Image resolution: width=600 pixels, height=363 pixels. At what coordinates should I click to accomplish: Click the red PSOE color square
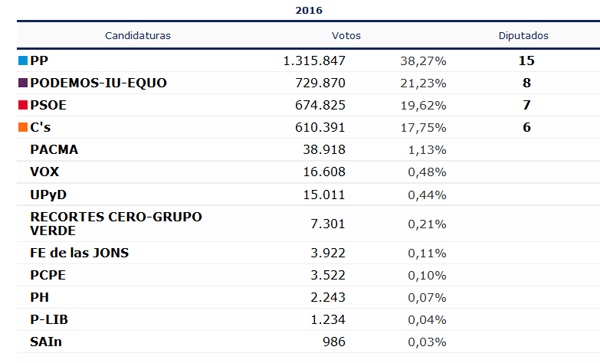pyautogui.click(x=23, y=105)
